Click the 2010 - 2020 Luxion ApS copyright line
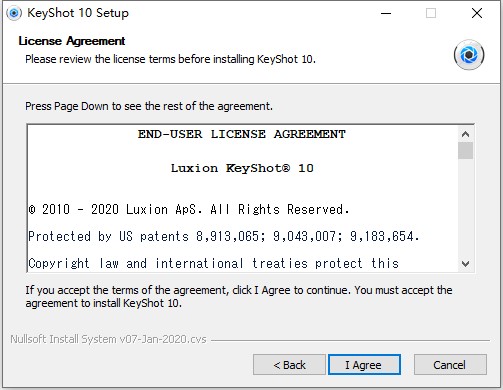This screenshot has width=503, height=390. [x=189, y=210]
